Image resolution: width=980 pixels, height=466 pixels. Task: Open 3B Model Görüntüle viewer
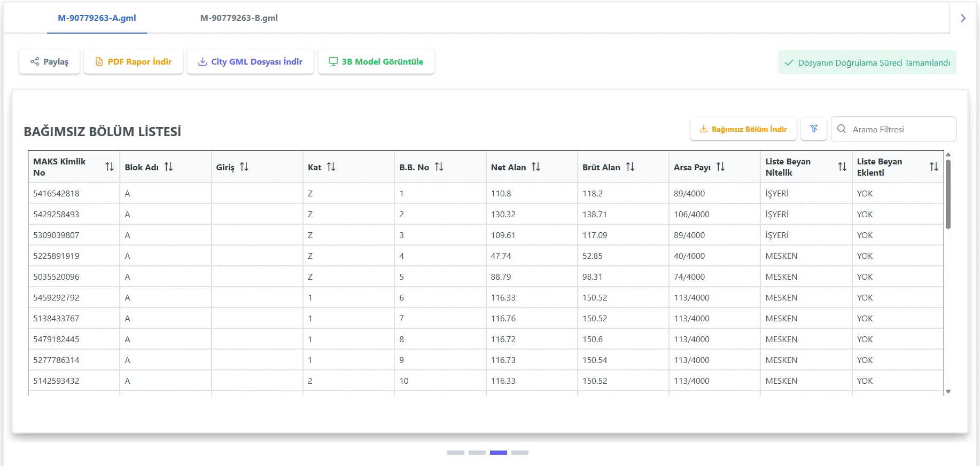click(x=376, y=62)
